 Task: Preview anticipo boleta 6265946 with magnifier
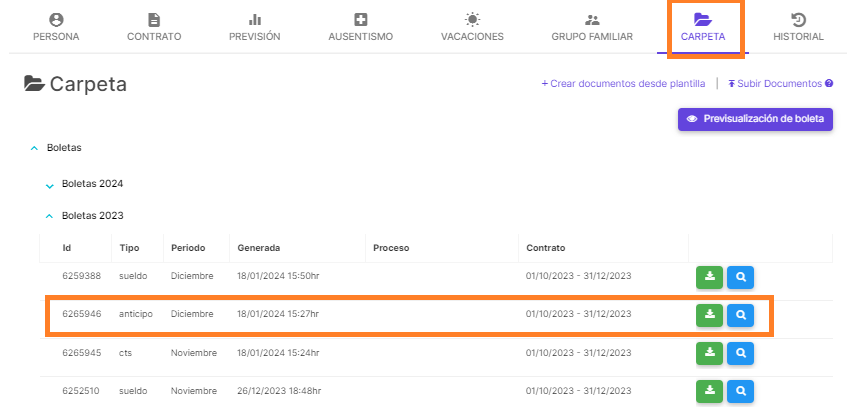pos(740,315)
